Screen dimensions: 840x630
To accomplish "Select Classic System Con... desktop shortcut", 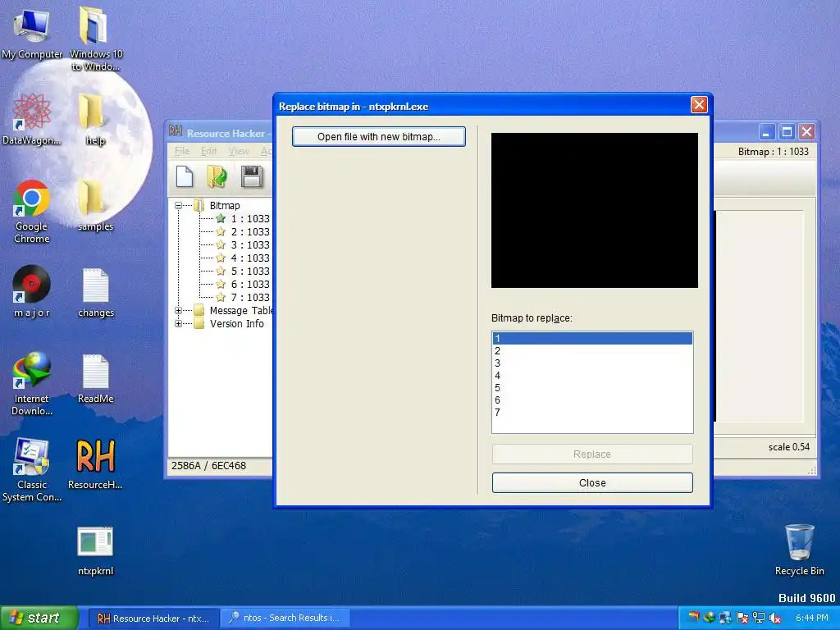I will coord(32,470).
